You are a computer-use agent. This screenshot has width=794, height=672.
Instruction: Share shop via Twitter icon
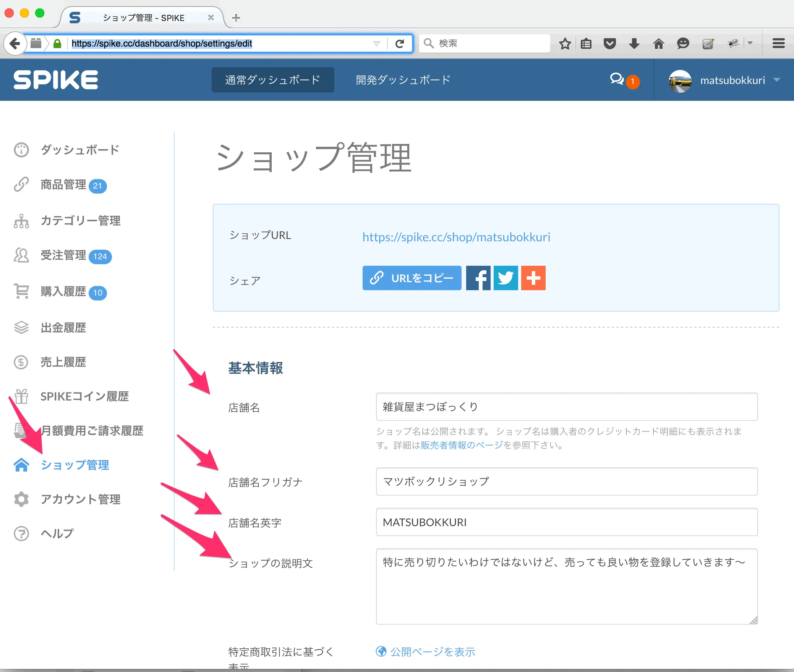(506, 278)
